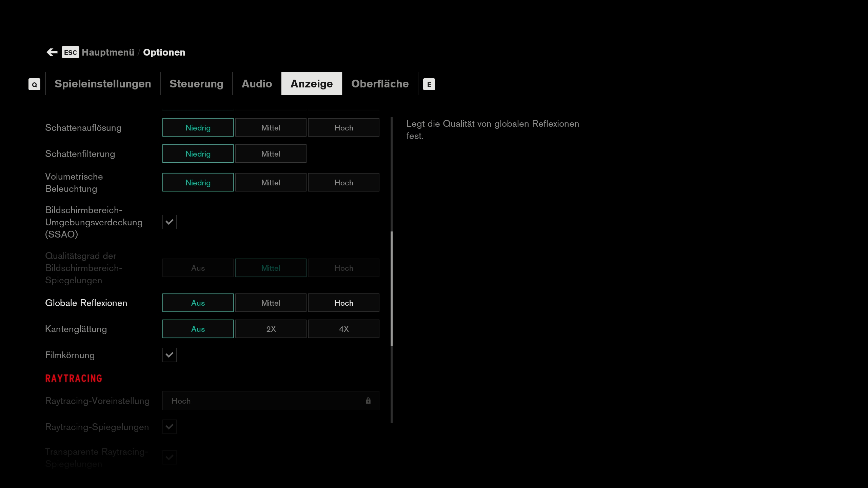Set Volumetrische Beleuchtung to Mittel
The width and height of the screenshot is (868, 488).
click(271, 183)
